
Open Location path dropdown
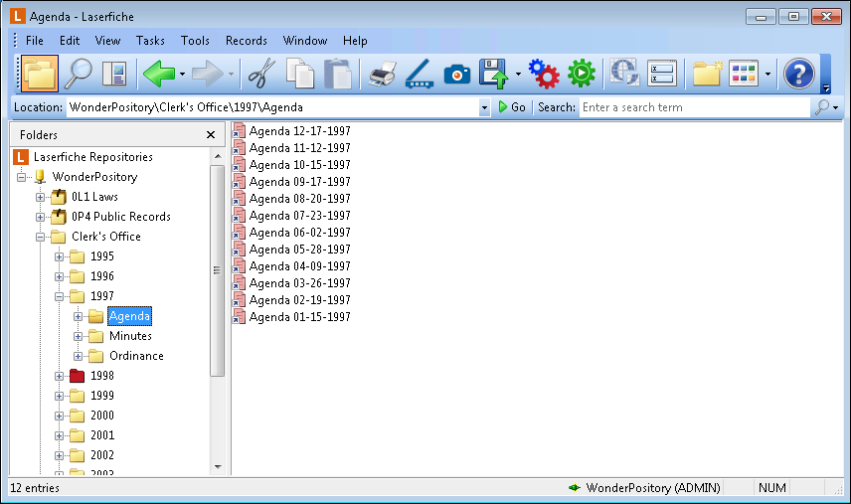click(x=485, y=107)
